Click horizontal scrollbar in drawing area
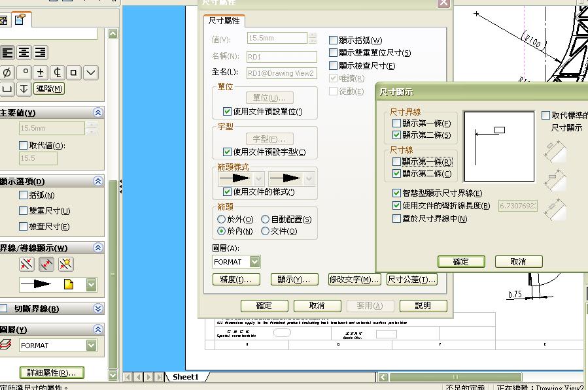Screen dimensions: 588x390 pos(456,377)
